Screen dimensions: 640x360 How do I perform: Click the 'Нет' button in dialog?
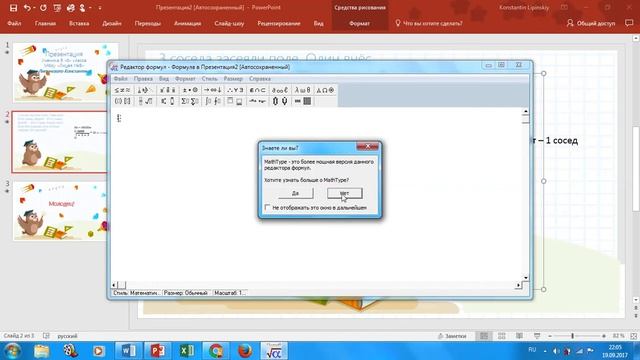coord(344,193)
